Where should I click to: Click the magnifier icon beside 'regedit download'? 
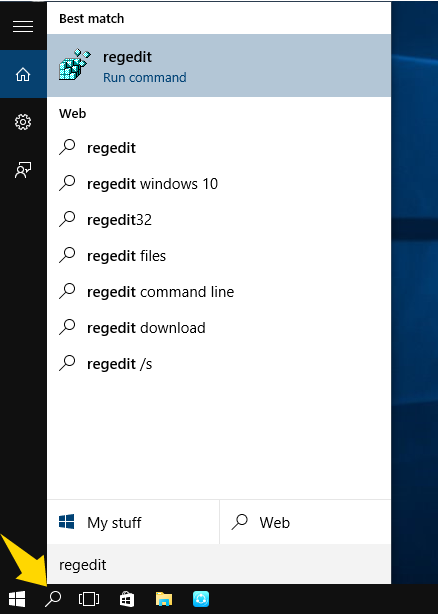tap(67, 327)
